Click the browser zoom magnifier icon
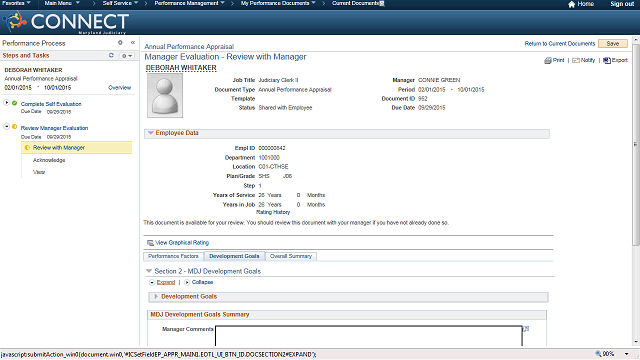The height and width of the screenshot is (360, 640). [x=598, y=354]
